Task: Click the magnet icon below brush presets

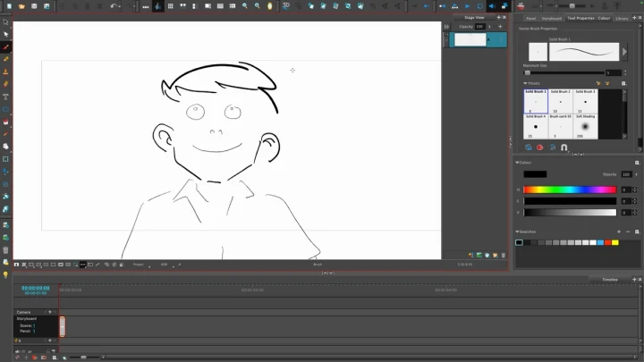Action: coord(563,147)
